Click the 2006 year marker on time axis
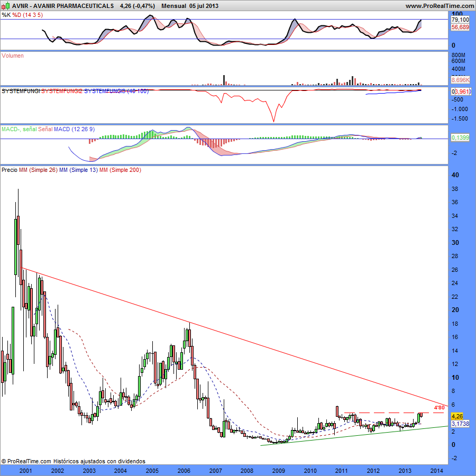The height and width of the screenshot is (476, 476). click(x=184, y=471)
